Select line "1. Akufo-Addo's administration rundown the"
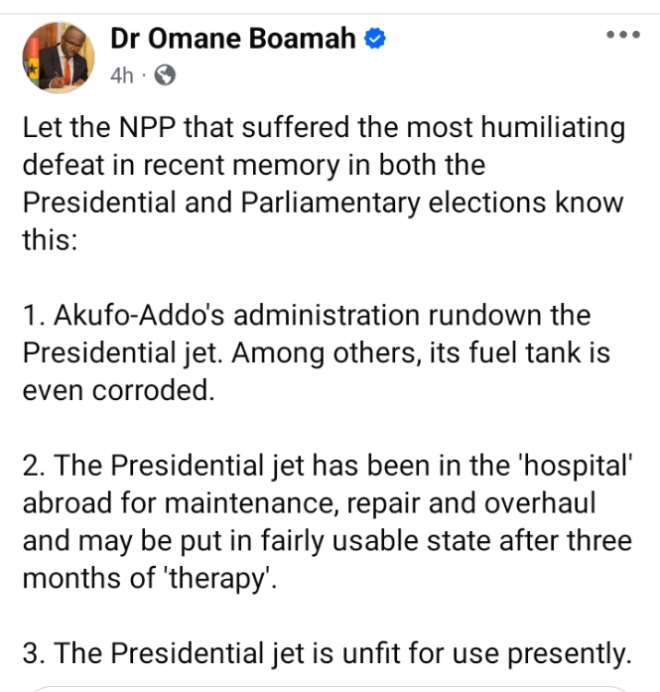Viewport: 660px width, 692px height. pos(306,316)
